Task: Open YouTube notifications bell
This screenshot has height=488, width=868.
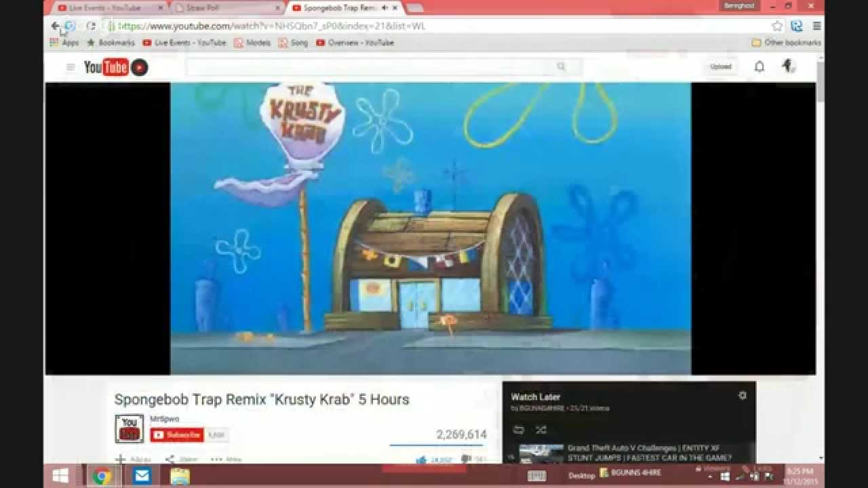Action: pos(759,66)
